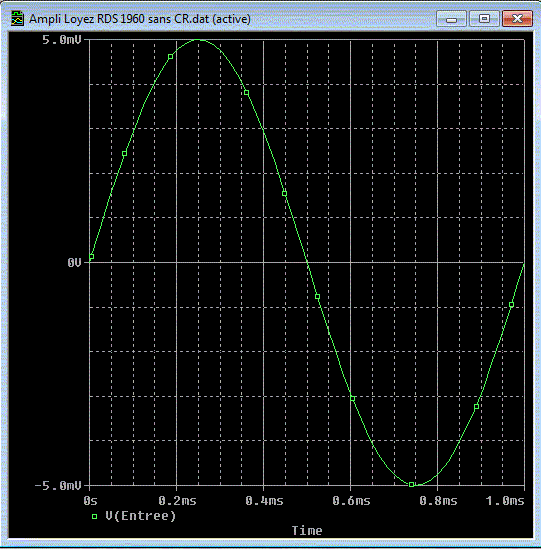Click the 1.0ms X-axis tick label

[x=505, y=501]
